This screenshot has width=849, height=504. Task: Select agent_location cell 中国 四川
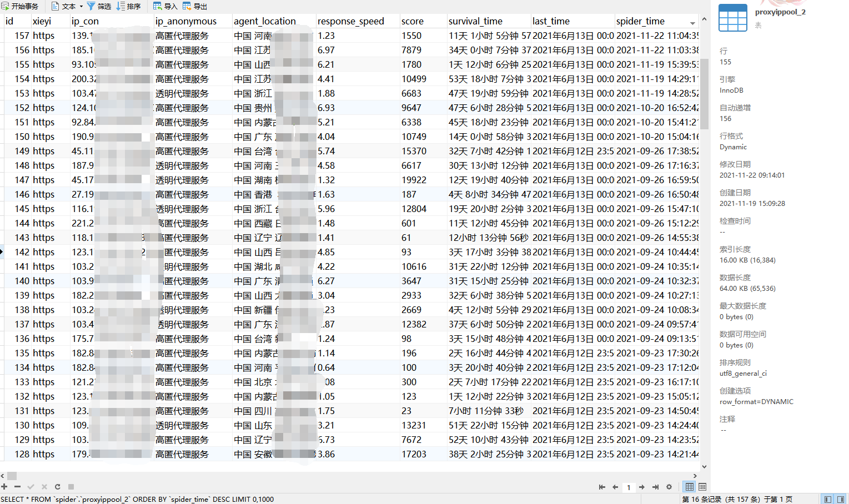click(274, 411)
